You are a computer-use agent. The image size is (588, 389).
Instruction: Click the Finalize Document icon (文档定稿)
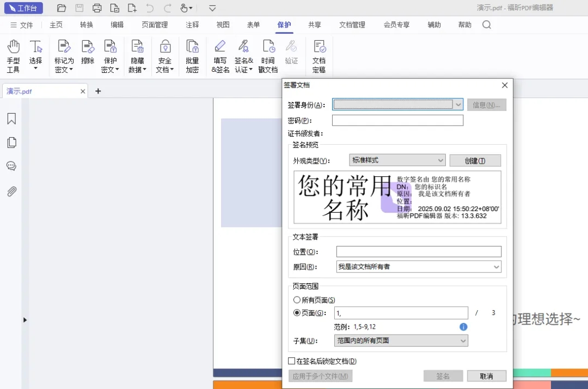[x=319, y=54]
